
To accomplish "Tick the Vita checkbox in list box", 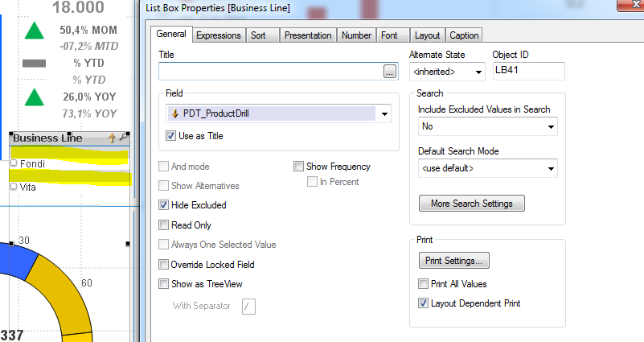I will pos(14,187).
